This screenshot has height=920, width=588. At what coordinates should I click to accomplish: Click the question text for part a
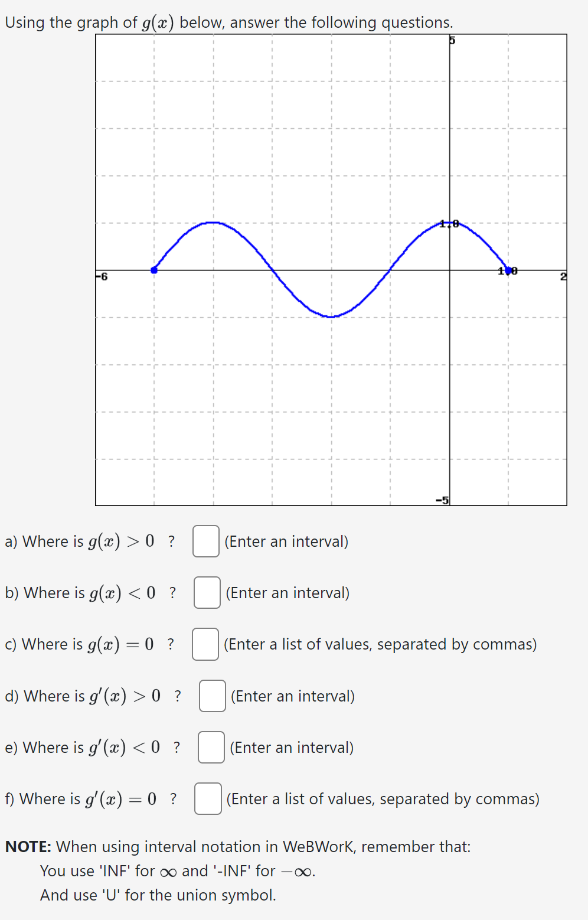coord(89,541)
